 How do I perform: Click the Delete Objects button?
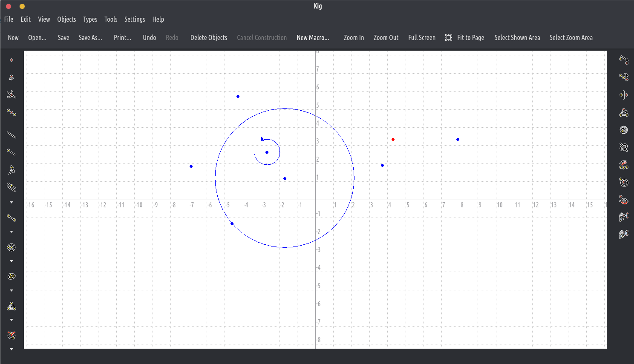(x=209, y=37)
